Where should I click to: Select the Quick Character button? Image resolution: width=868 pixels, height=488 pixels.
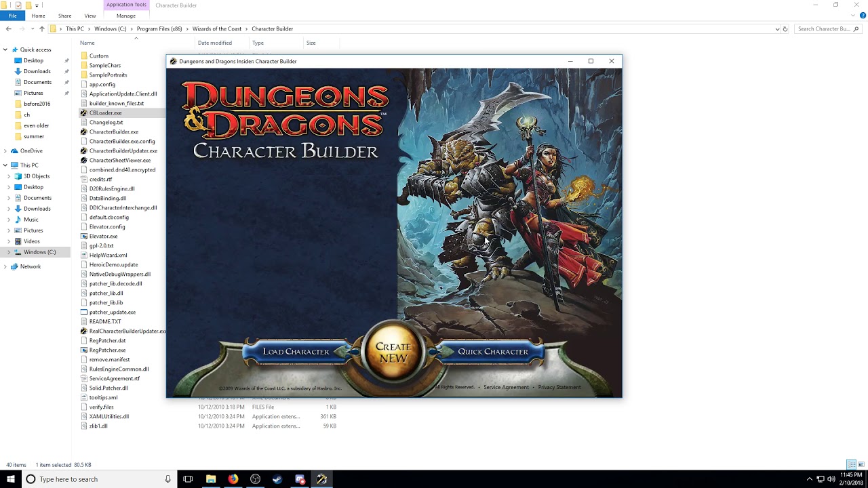coord(492,352)
